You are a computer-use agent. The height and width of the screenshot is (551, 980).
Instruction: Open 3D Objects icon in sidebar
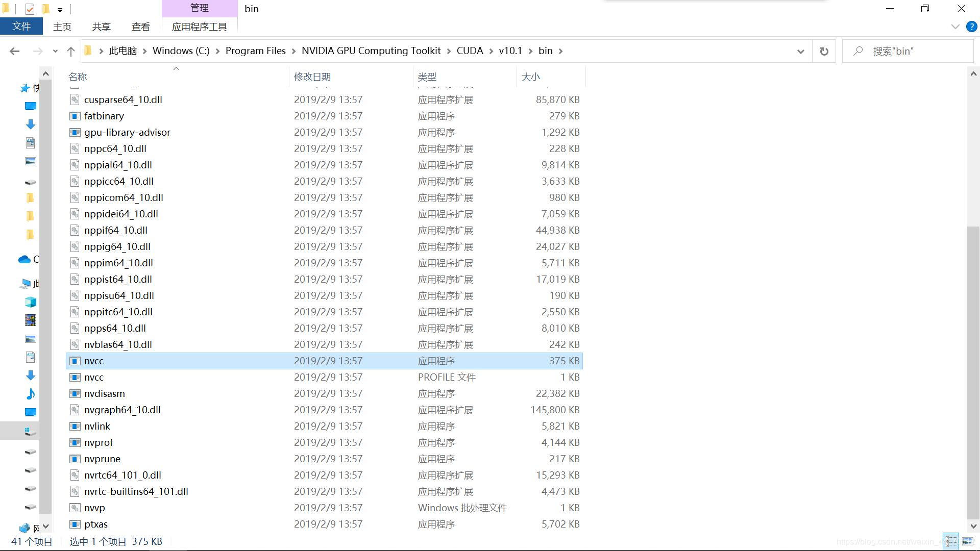[31, 302]
